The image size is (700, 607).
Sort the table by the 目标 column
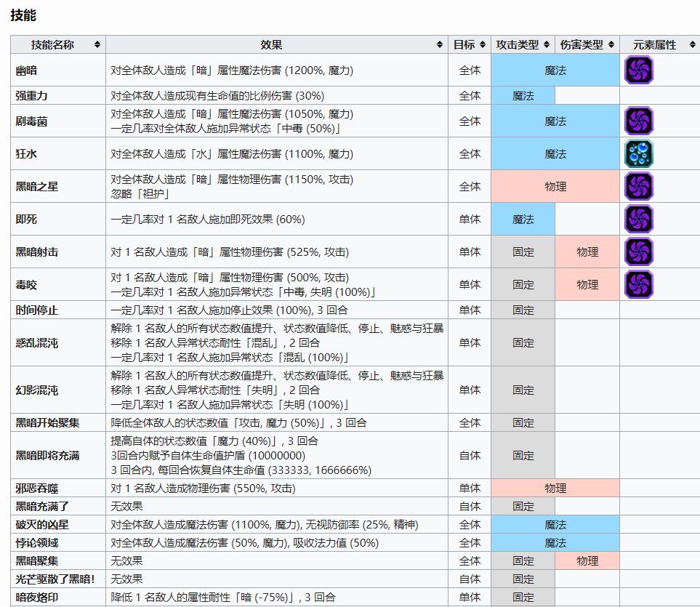(x=470, y=44)
